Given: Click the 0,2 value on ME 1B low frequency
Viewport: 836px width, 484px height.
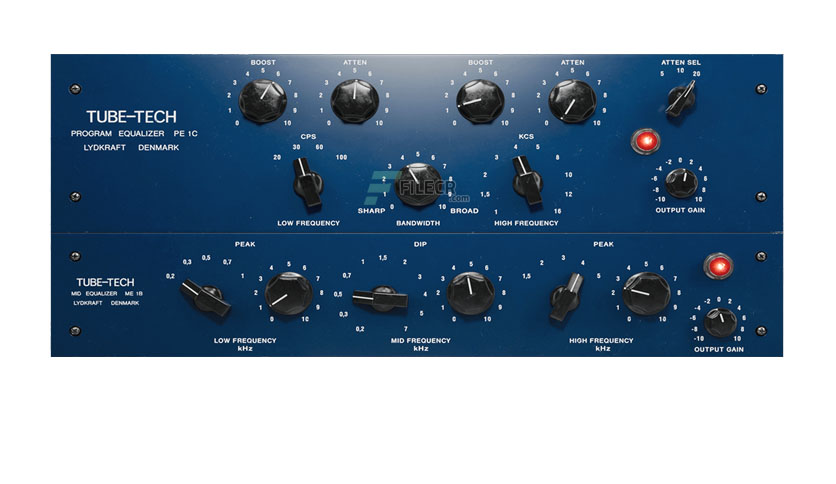Looking at the screenshot, I should coord(170,276).
